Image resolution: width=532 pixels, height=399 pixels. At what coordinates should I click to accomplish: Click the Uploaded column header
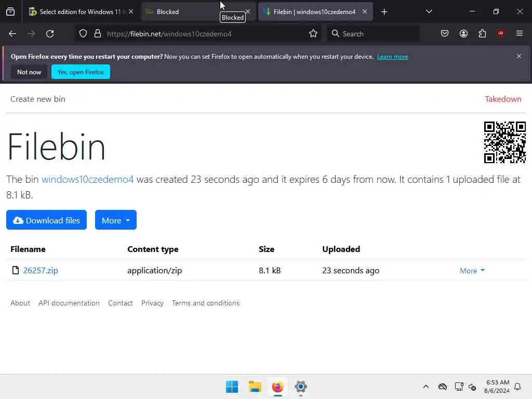[x=341, y=249]
